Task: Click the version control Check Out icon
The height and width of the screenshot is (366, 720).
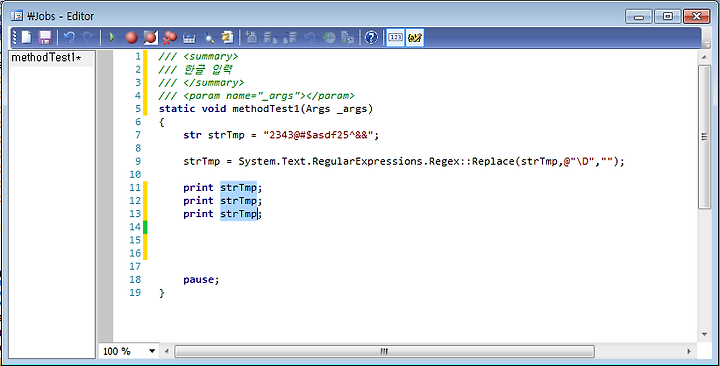Action: (270, 37)
